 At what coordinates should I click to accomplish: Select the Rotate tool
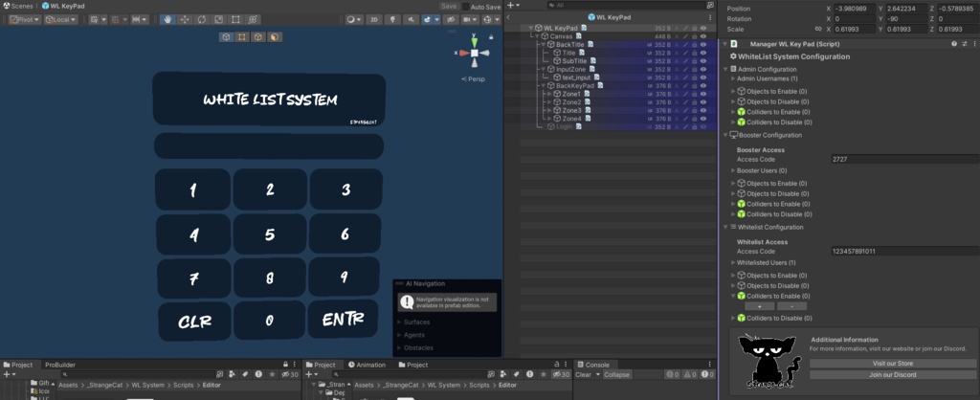tap(201, 19)
